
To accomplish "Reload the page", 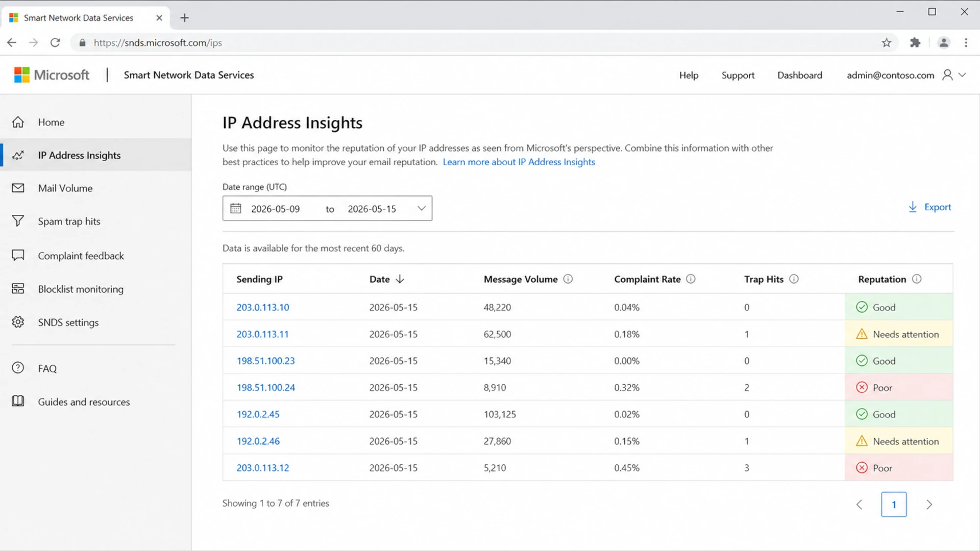I will (55, 43).
